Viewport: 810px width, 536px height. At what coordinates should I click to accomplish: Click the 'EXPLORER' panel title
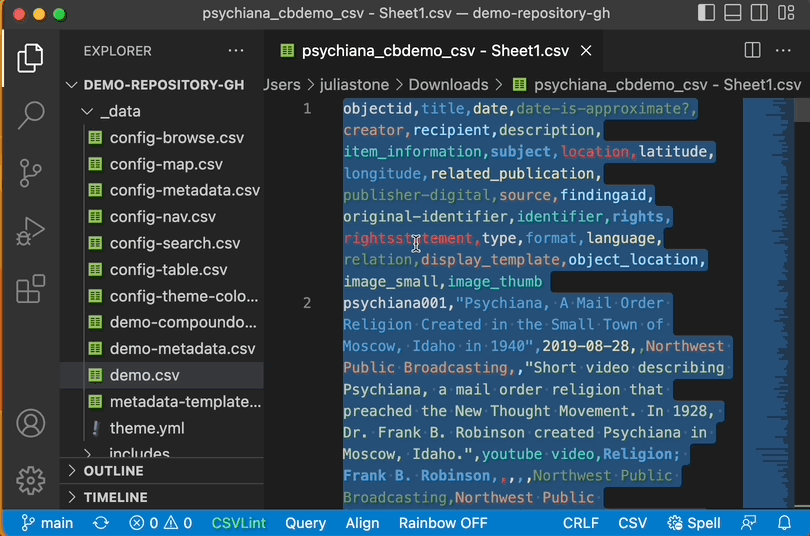point(118,51)
